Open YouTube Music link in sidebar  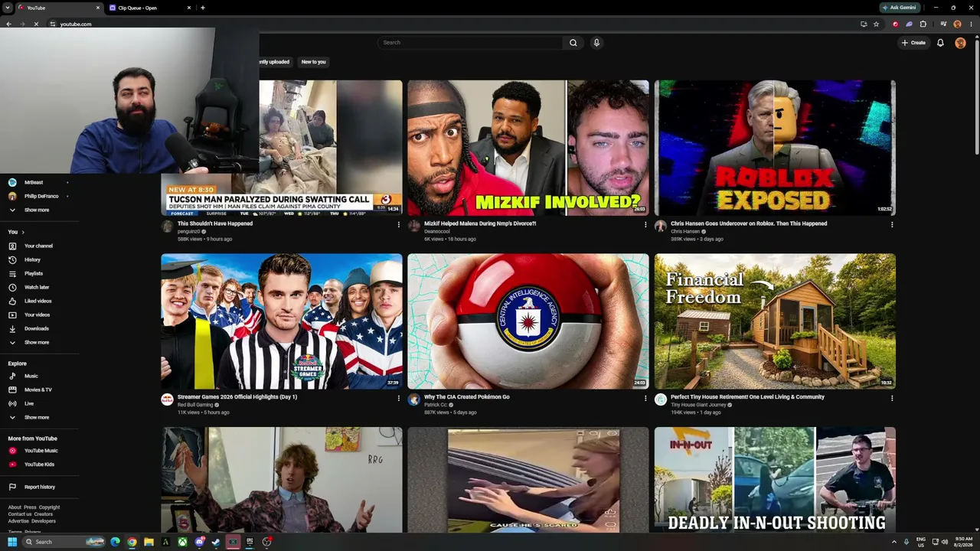[x=39, y=451]
